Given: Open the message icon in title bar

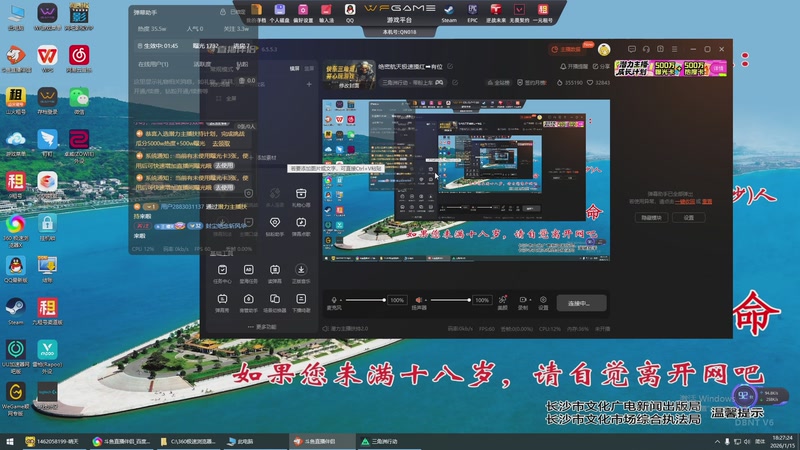Looking at the screenshot, I should pyautogui.click(x=632, y=49).
